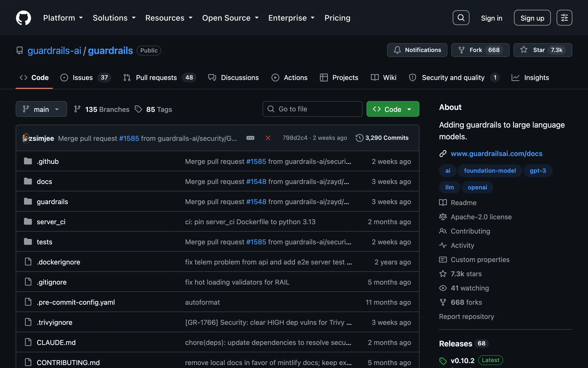Open the Wiki tab
The height and width of the screenshot is (368, 588).
383,78
